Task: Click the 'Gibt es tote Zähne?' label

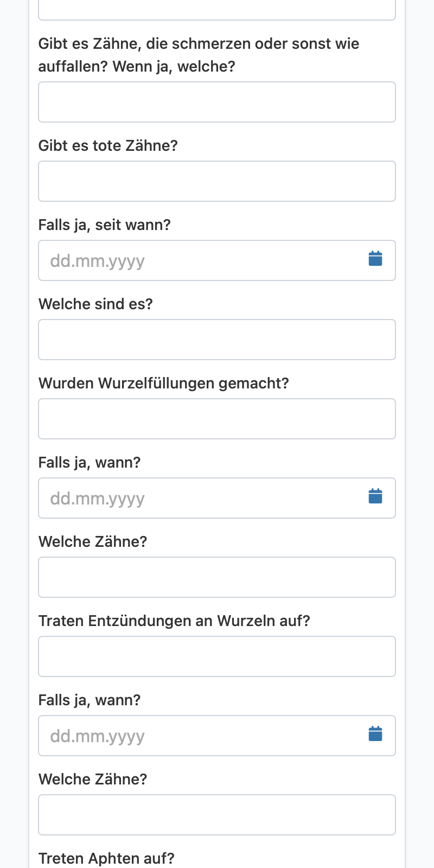Action: [x=108, y=146]
